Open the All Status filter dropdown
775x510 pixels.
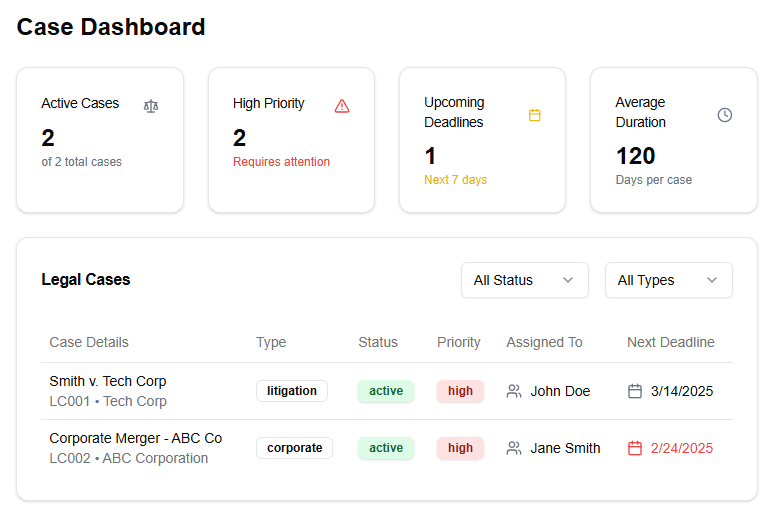pos(524,280)
